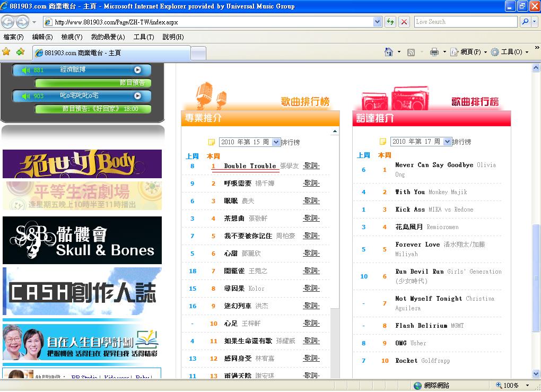The image size is (541, 392).
Task: Open 歌詞 lyrics link for 開籠雀
Action: [311, 271]
